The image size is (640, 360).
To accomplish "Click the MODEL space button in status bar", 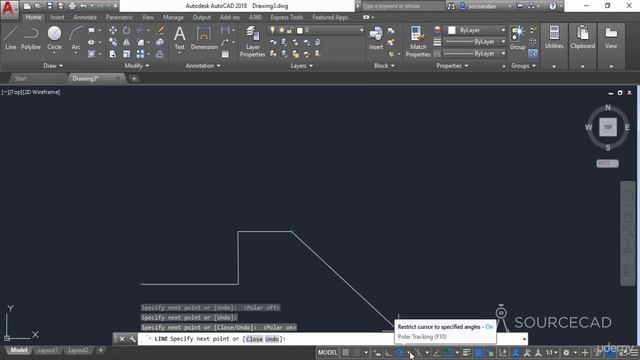I will (327, 352).
